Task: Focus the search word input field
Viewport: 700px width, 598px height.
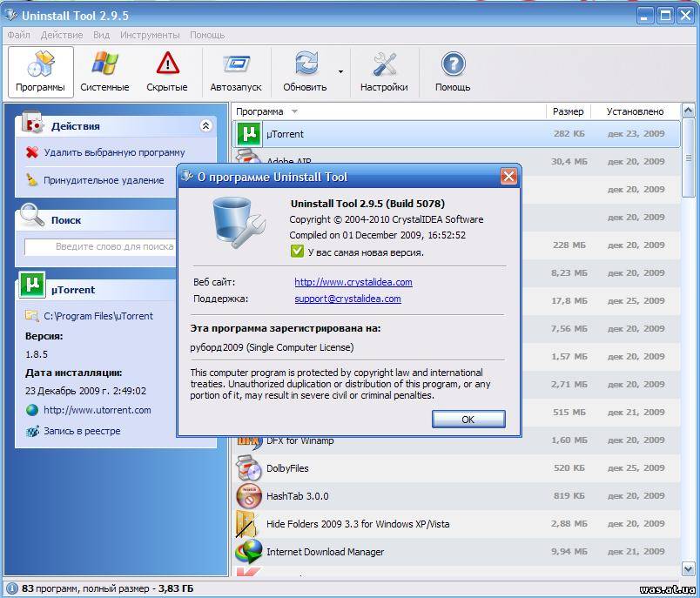Action: [x=101, y=246]
